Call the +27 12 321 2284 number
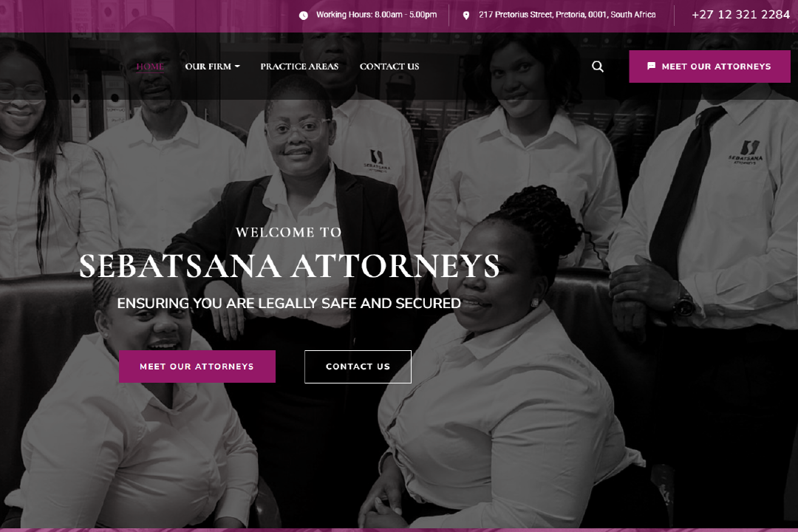 pos(740,15)
